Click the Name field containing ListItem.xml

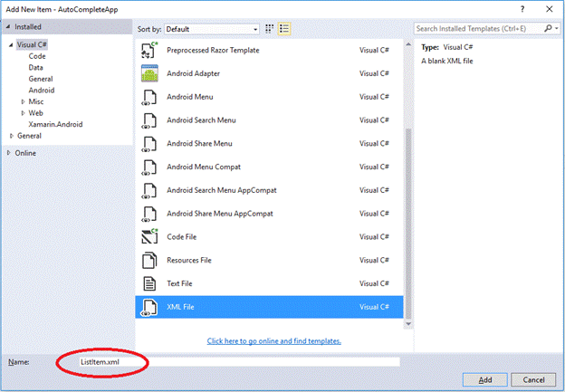tap(239, 362)
